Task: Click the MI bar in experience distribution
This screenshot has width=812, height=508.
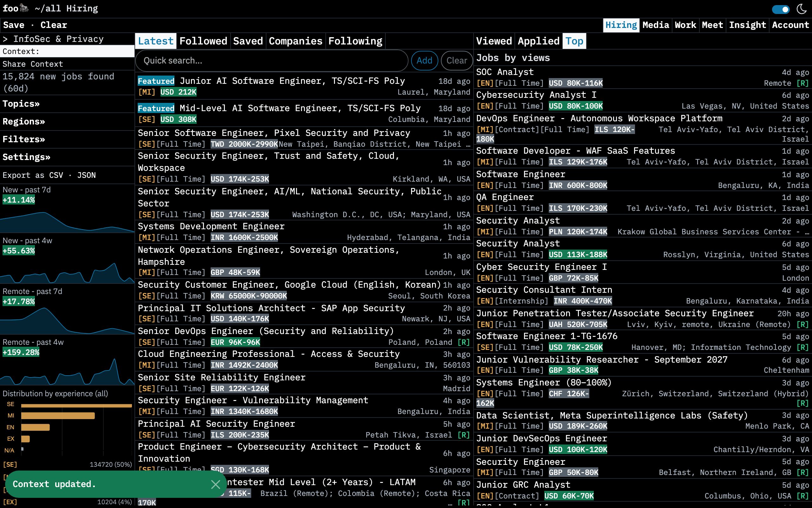Action: 58,416
